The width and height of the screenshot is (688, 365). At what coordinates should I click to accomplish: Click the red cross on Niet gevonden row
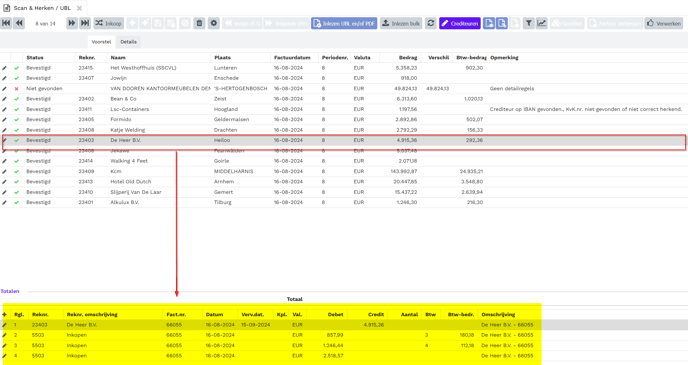[x=17, y=89]
